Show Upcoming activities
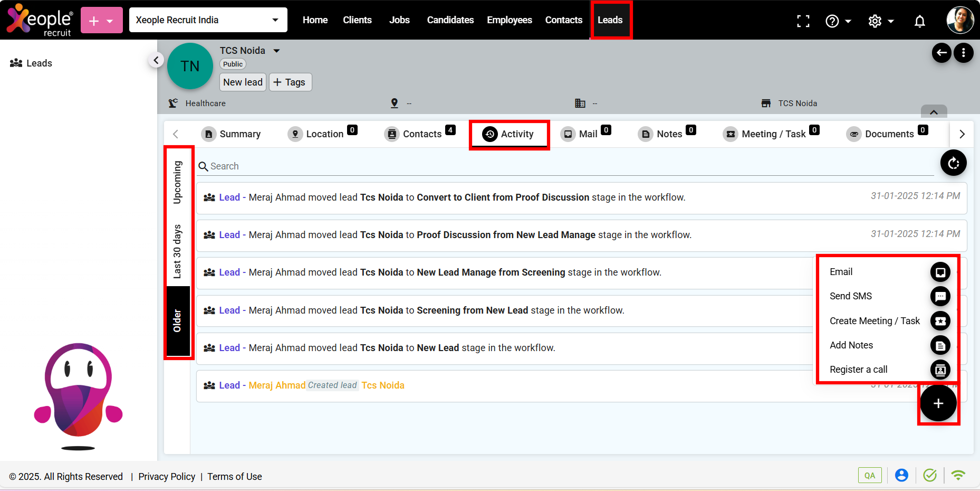Viewport: 980px width, 491px height. tap(178, 183)
